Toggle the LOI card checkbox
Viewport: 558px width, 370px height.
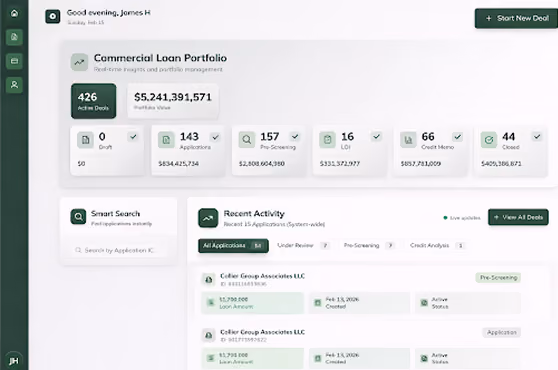tap(377, 137)
